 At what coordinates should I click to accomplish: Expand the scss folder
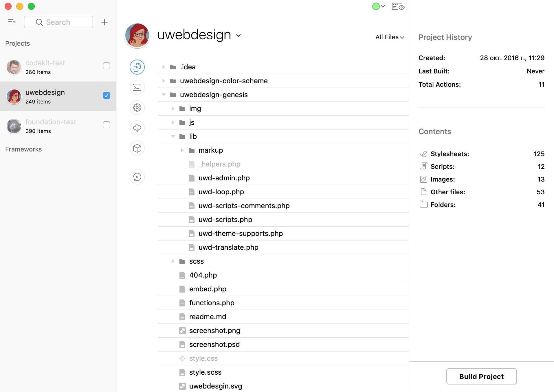173,261
